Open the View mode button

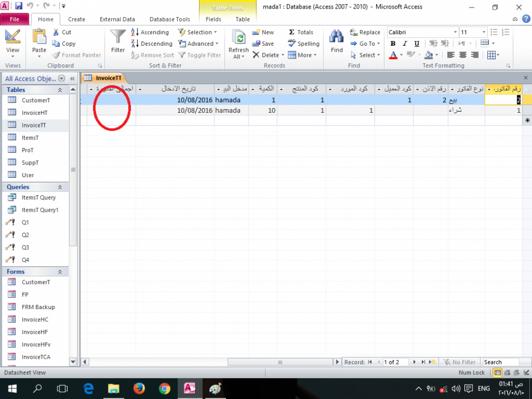13,44
